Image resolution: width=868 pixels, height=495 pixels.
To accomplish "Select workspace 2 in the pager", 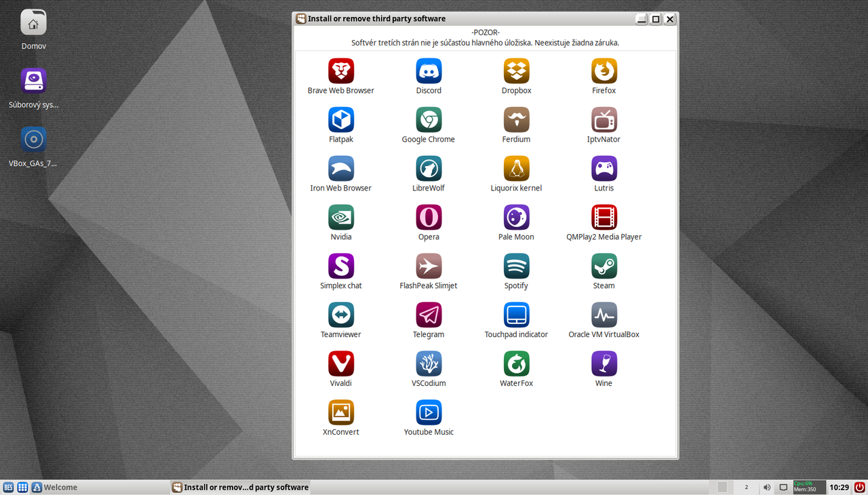I will pyautogui.click(x=747, y=487).
